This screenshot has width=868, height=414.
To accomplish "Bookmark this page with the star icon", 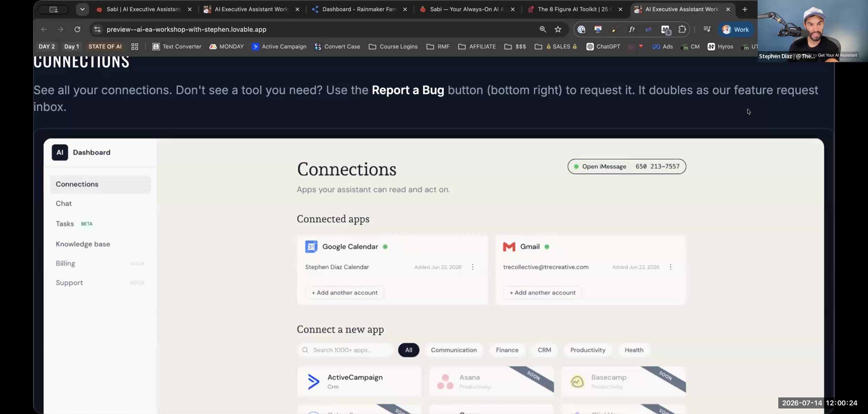I will point(558,29).
